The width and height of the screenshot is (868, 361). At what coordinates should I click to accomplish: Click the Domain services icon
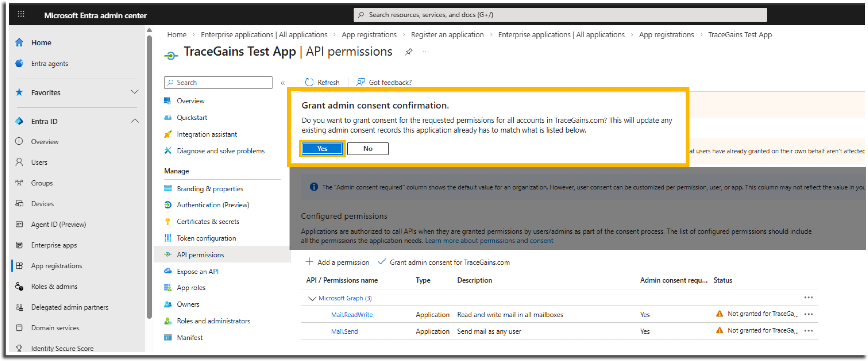click(x=19, y=328)
